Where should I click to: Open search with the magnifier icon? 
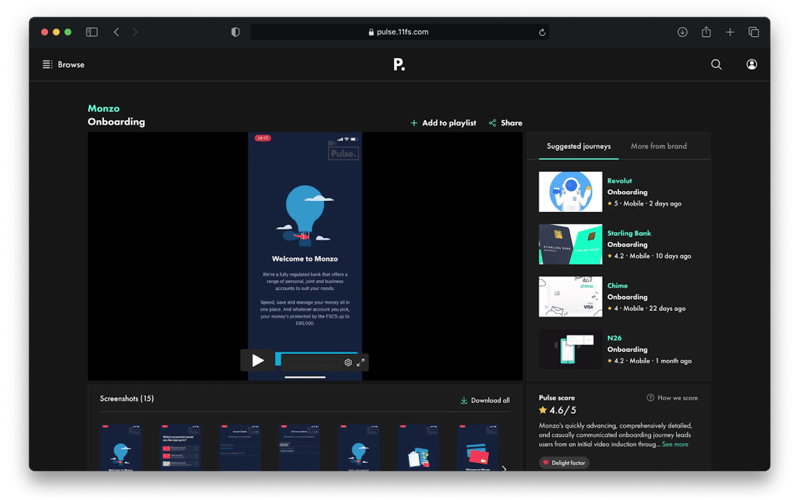pos(716,64)
